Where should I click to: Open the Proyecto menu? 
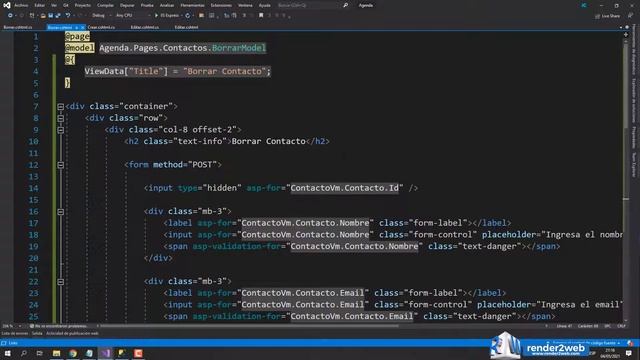[82, 5]
